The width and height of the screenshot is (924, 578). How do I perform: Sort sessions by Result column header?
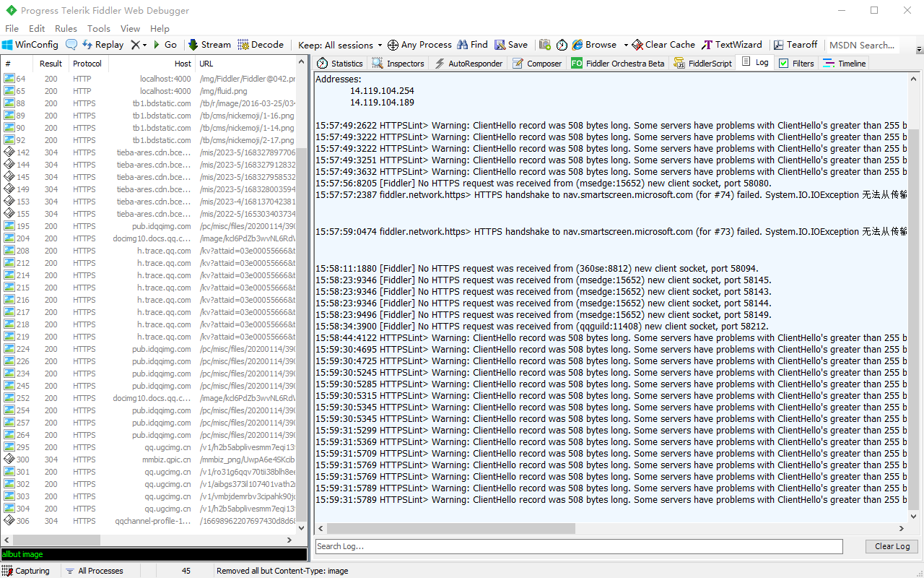click(x=51, y=64)
